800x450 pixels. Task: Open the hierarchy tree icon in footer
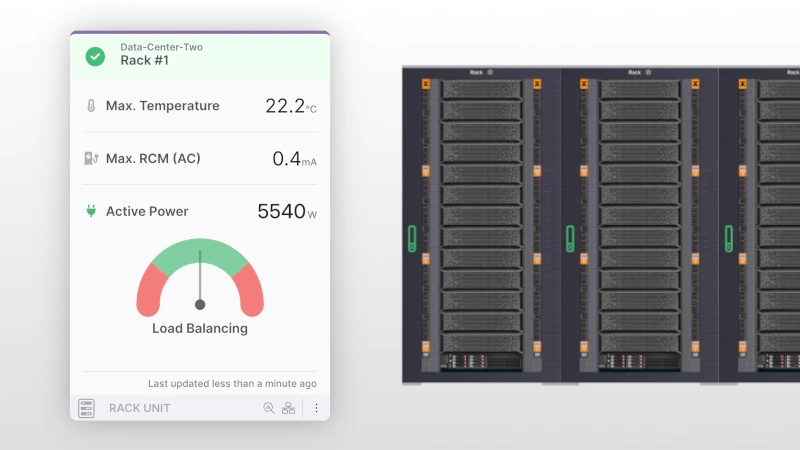click(x=288, y=408)
